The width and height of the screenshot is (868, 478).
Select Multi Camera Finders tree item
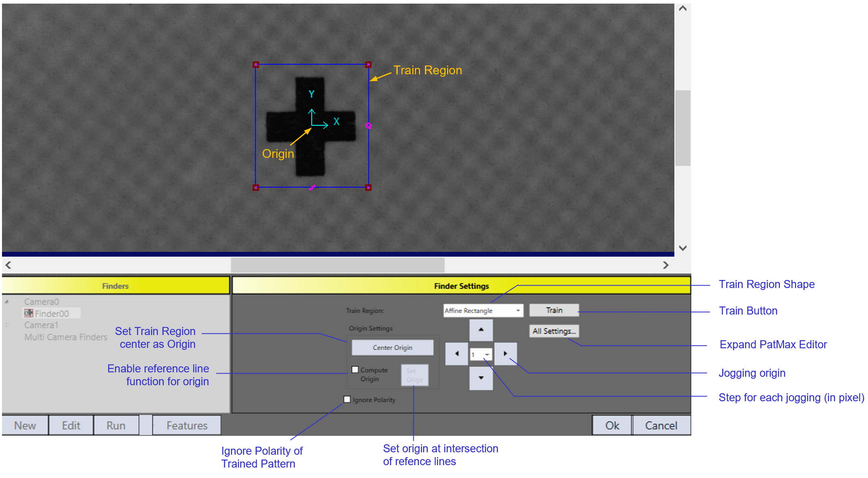66,337
